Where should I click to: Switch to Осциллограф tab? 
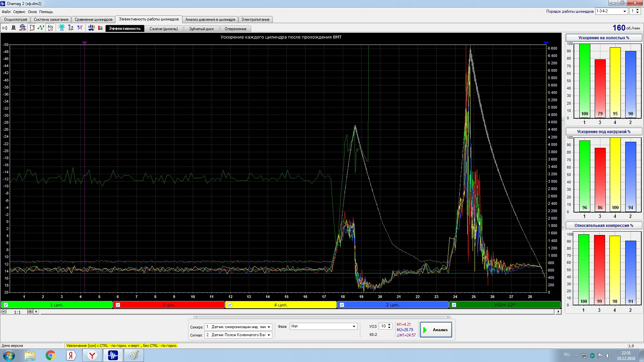click(x=15, y=19)
